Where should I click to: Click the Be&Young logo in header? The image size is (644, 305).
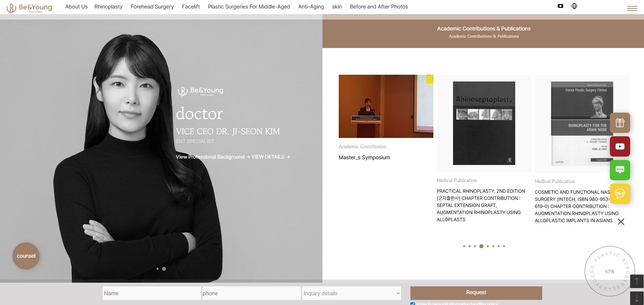click(29, 7)
